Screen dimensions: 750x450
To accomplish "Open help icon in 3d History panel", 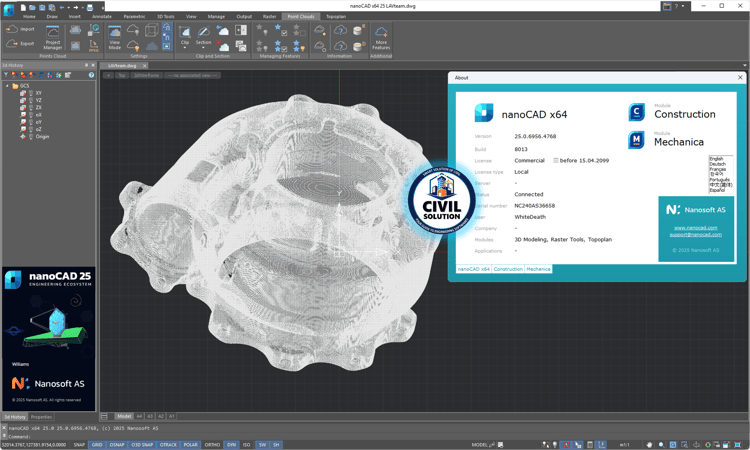I will tap(91, 75).
